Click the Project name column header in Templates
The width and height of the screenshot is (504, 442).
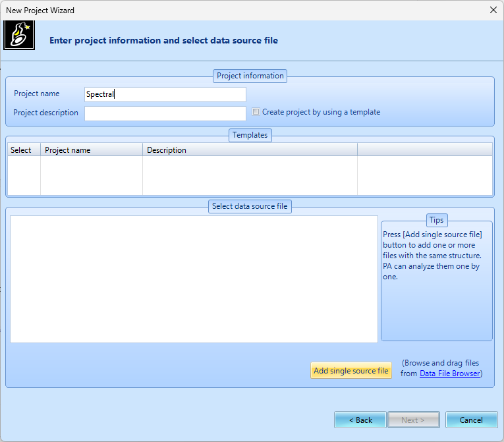[x=92, y=150]
